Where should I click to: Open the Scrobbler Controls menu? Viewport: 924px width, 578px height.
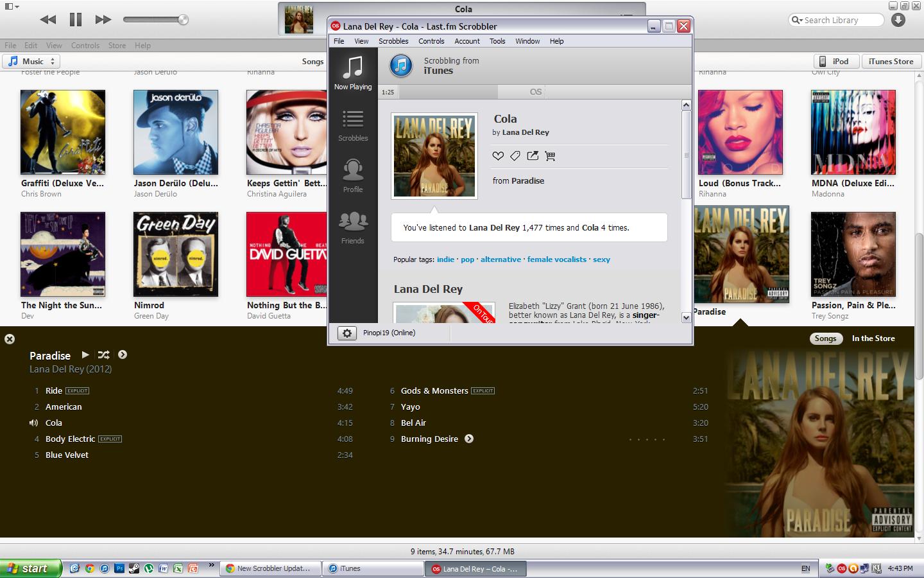pos(431,40)
